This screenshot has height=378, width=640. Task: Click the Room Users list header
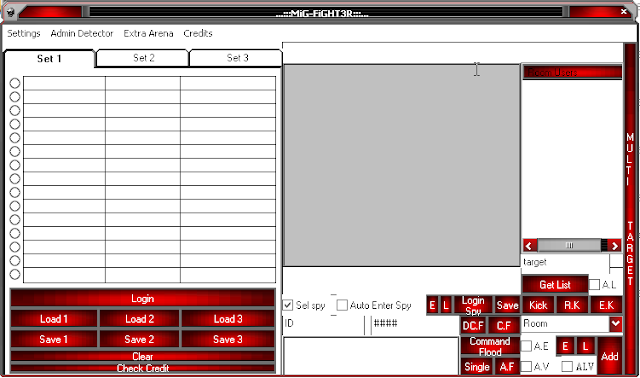tap(572, 72)
